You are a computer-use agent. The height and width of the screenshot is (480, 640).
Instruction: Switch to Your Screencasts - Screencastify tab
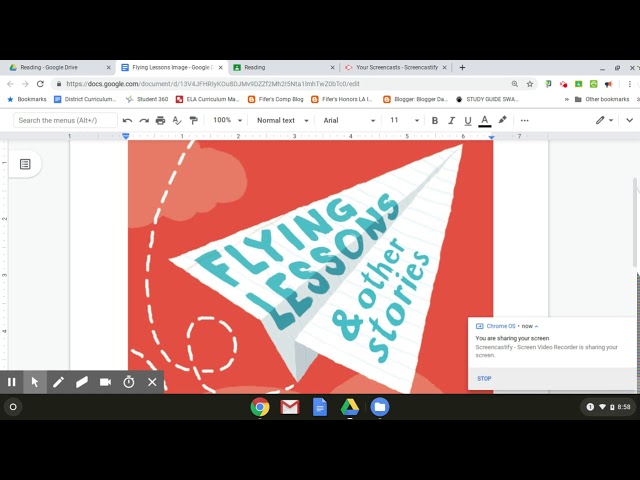click(394, 67)
